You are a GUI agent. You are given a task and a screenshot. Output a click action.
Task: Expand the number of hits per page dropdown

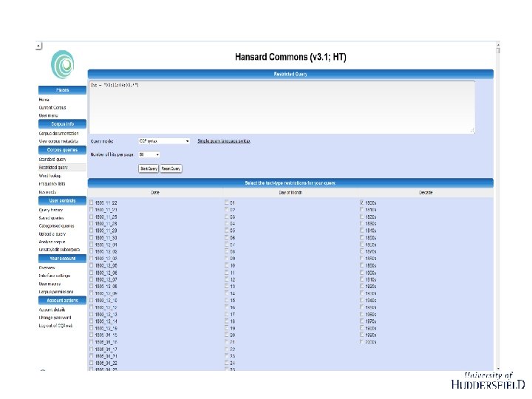(x=149, y=154)
